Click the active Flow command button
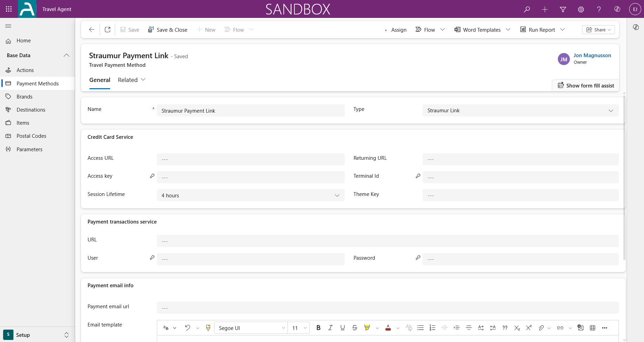This screenshot has height=342, width=644. (425, 30)
